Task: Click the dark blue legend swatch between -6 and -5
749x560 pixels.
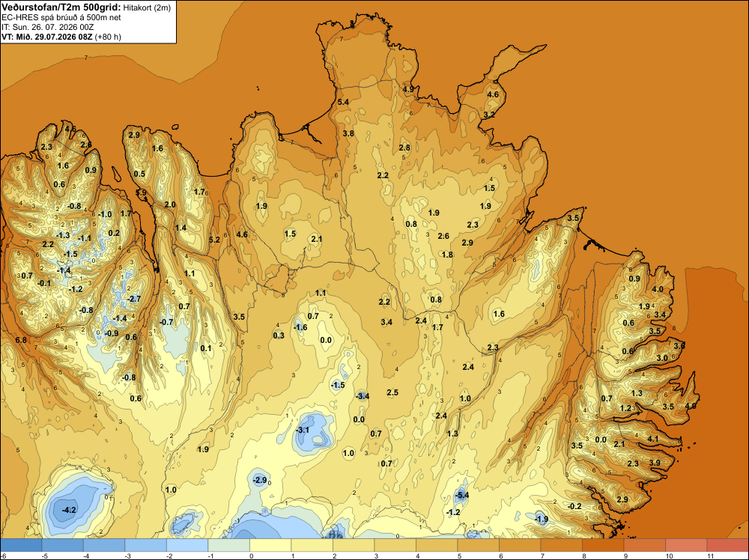Action: coord(21,545)
